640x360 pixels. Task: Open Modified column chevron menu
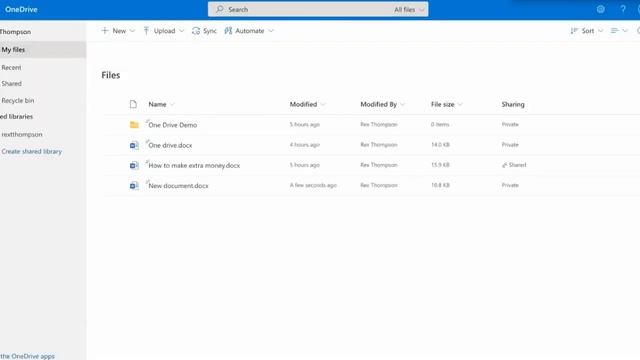[323, 104]
